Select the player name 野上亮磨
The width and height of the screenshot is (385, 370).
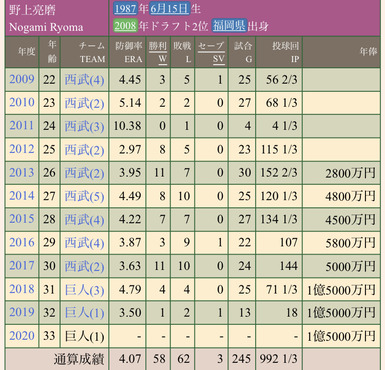point(32,10)
